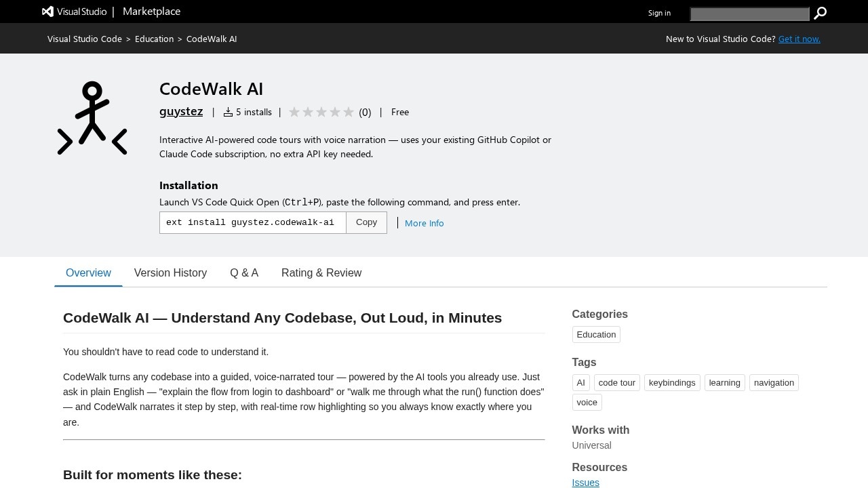Open the five-star rating display
868x488 pixels.
pos(321,112)
